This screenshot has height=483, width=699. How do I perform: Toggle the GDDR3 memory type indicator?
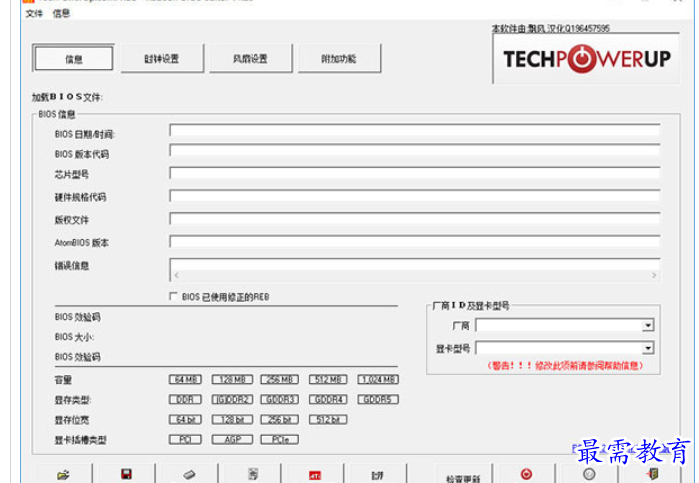pos(280,400)
